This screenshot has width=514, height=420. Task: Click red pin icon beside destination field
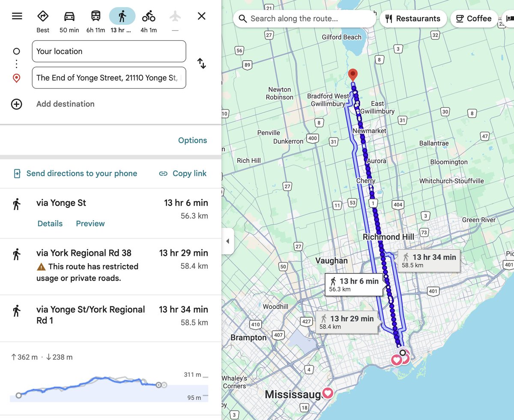(x=16, y=78)
